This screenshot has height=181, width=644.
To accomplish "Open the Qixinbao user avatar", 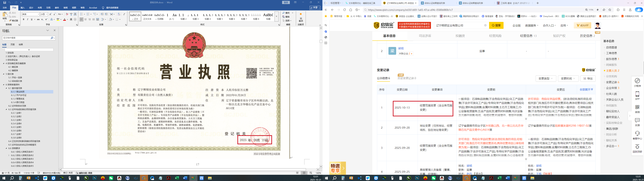I will 597,25.
